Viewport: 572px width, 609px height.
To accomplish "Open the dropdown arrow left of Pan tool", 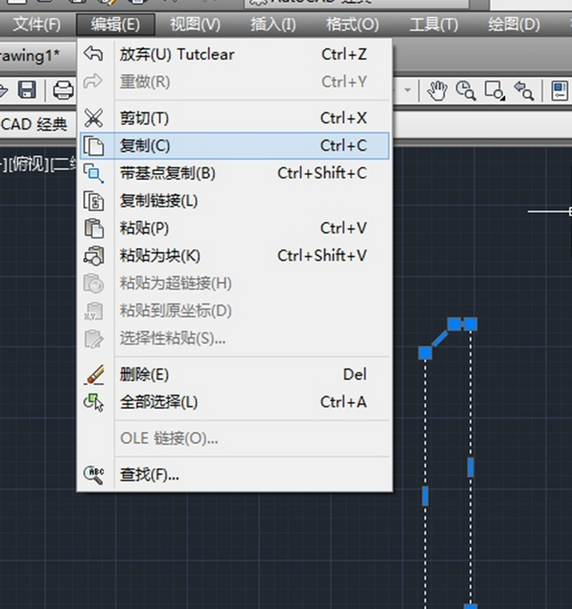I will pyautogui.click(x=407, y=90).
